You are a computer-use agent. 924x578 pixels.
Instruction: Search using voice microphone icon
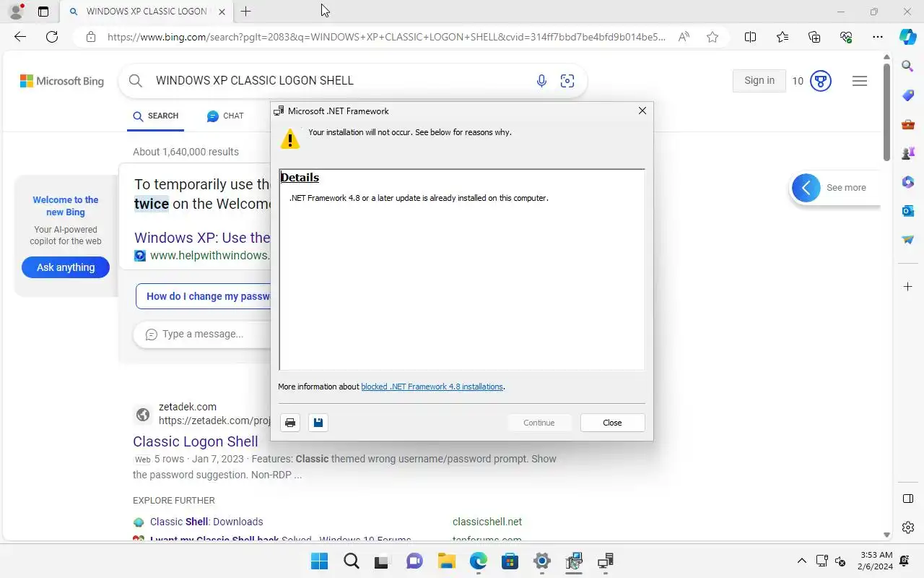point(541,81)
